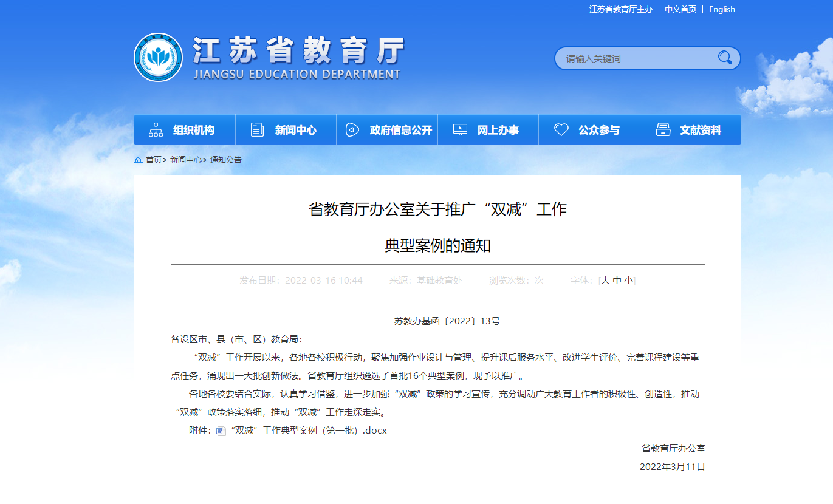This screenshot has width=833, height=504.
Task: Click the Jiangsu Education Department logo emblem
Action: [x=158, y=57]
